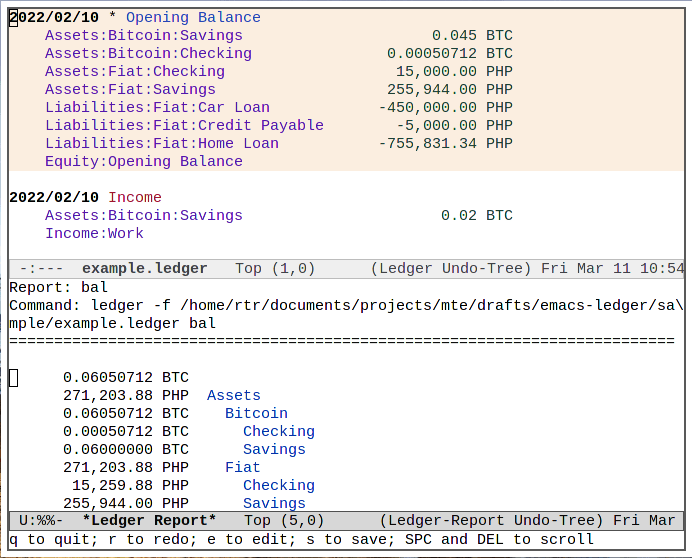Click the -450,000.00 PHP amount
Image resolution: width=692 pixels, height=558 pixels.
pos(445,108)
